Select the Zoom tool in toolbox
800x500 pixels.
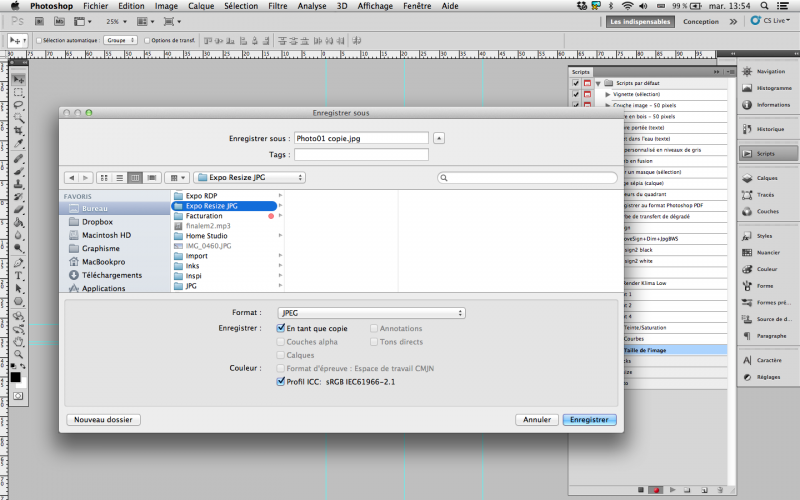[x=18, y=354]
